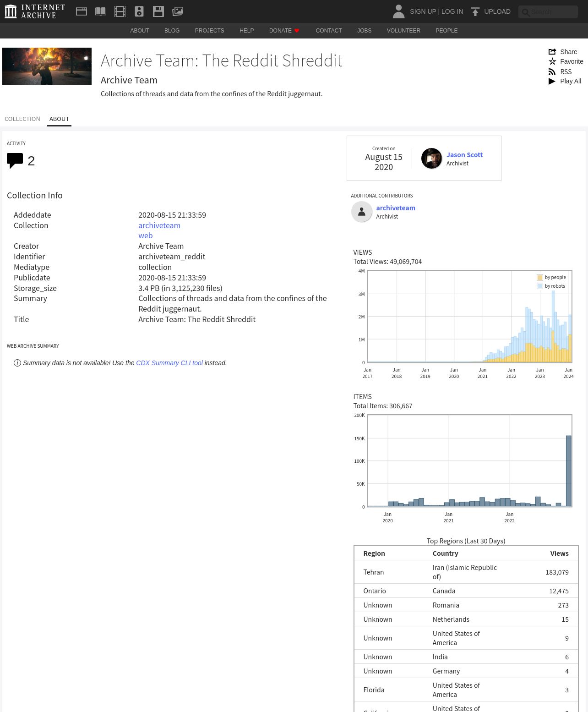This screenshot has height=712, width=588.
Task: Click the info icon beside Summary data
Action: click(x=17, y=363)
